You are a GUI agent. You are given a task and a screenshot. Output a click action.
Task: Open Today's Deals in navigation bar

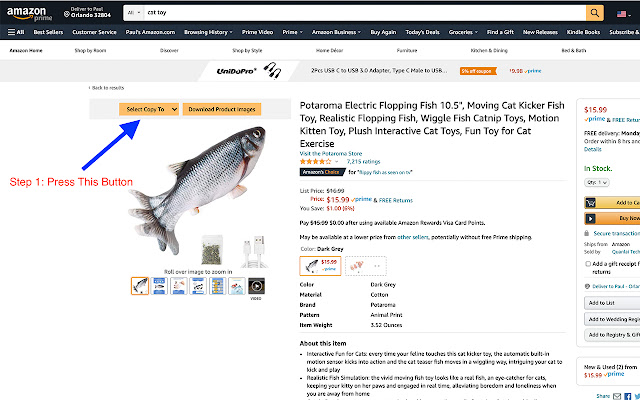click(x=422, y=32)
